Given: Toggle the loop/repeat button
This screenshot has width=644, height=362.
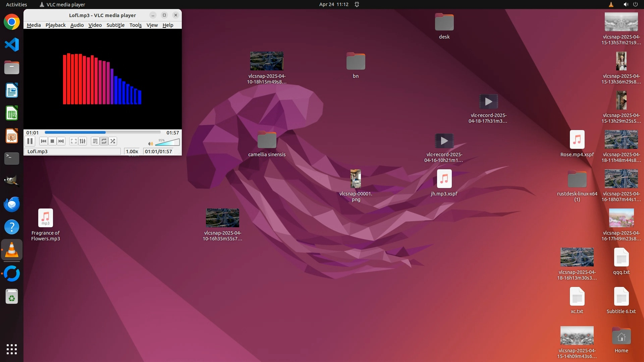Looking at the screenshot, I should click(104, 141).
